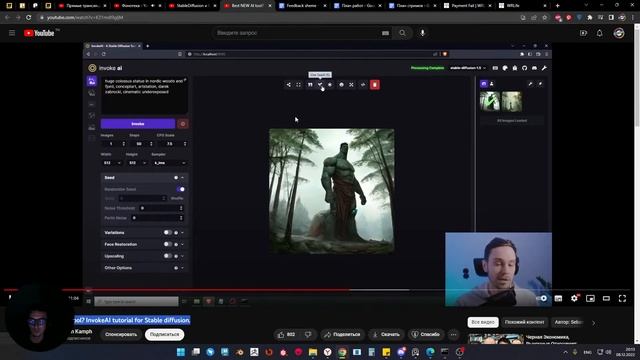Open the post-processing sidebar icon

coord(92,127)
